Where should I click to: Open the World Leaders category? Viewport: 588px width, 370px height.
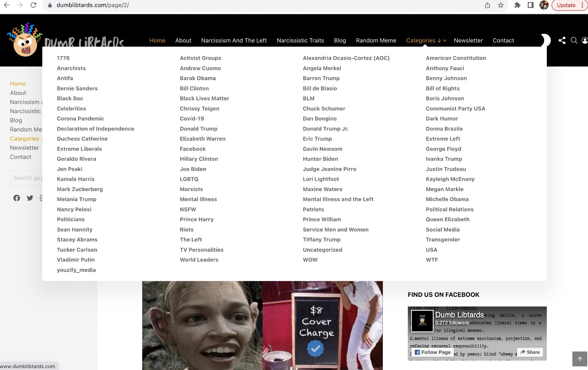coord(199,260)
